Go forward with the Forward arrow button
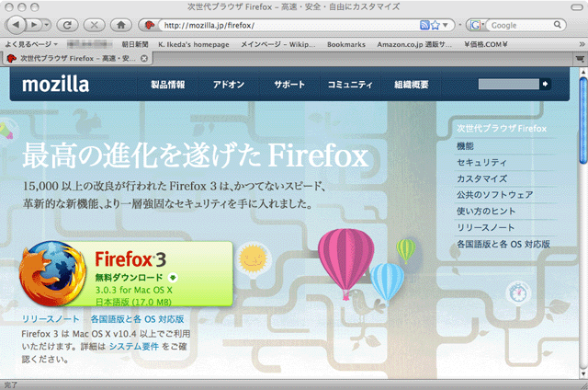Viewport: 588px width, 390px height. pyautogui.click(x=34, y=25)
